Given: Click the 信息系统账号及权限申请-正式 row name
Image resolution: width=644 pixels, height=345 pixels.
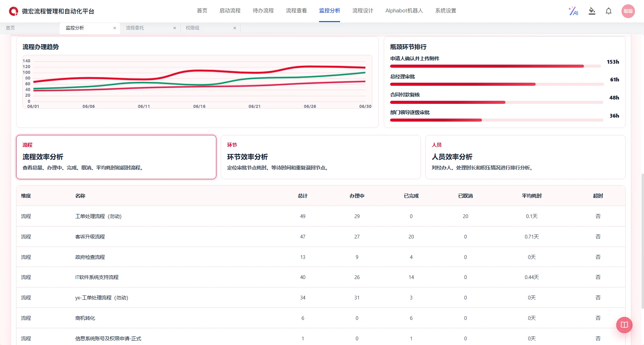Looking at the screenshot, I should (108, 339).
